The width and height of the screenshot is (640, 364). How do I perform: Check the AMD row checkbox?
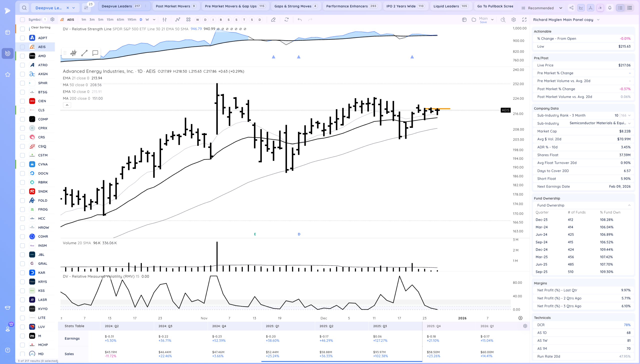click(22, 56)
